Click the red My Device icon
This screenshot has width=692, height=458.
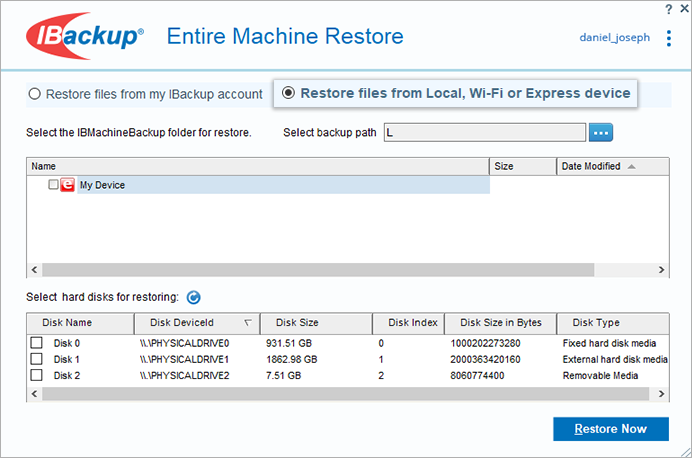click(68, 184)
